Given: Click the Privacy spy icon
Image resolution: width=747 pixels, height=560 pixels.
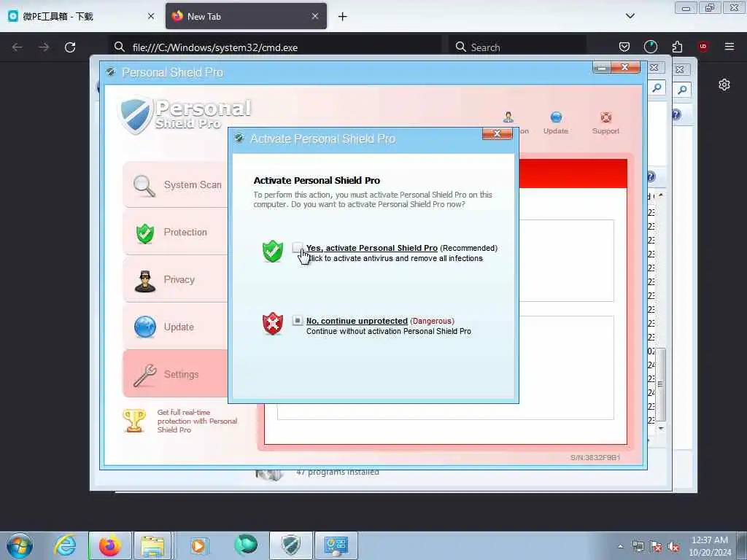Looking at the screenshot, I should [x=145, y=281].
